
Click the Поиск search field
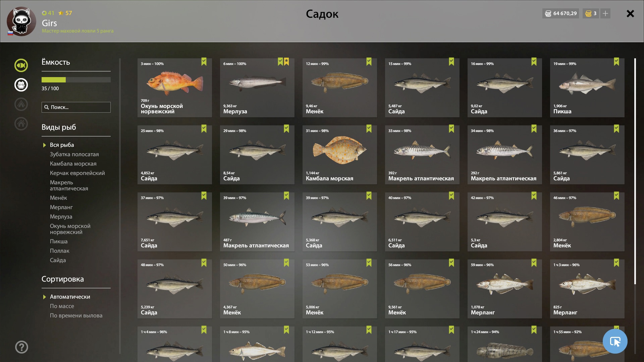pyautogui.click(x=76, y=107)
